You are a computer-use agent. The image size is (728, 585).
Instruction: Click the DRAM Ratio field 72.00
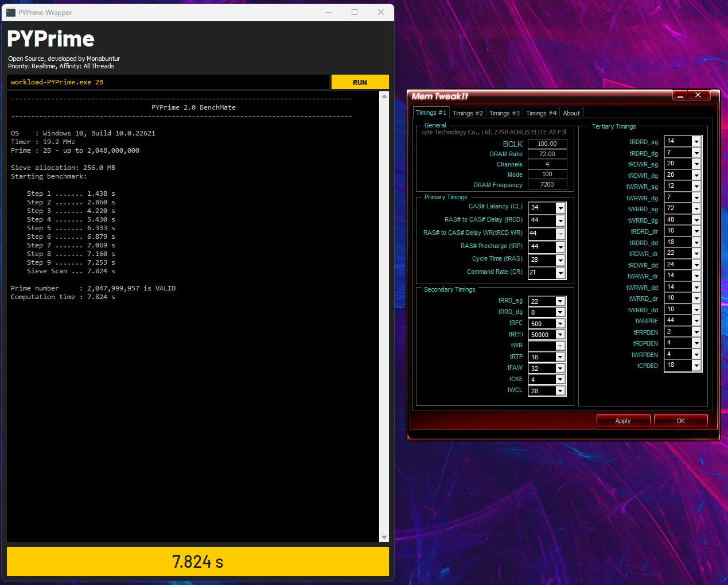(x=547, y=154)
